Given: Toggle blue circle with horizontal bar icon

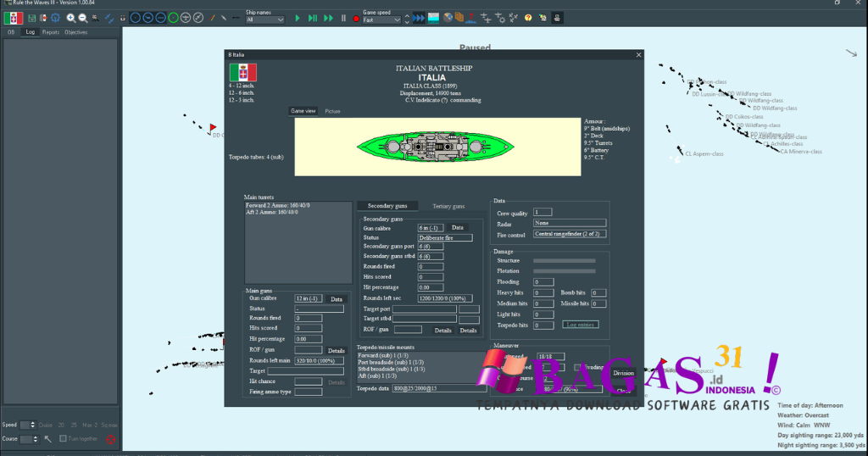Looking at the screenshot, I should click(160, 18).
